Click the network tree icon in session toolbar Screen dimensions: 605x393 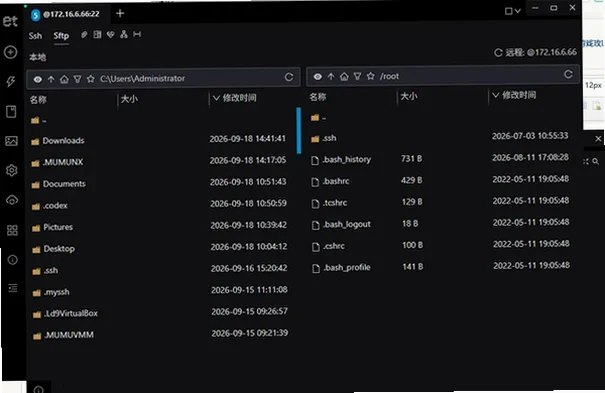click(123, 34)
